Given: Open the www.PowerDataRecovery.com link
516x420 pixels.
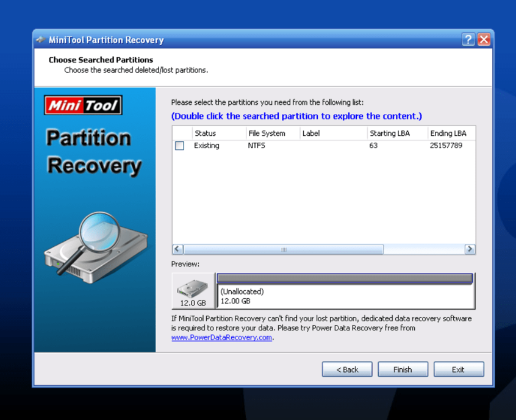Looking at the screenshot, I should (x=221, y=338).
